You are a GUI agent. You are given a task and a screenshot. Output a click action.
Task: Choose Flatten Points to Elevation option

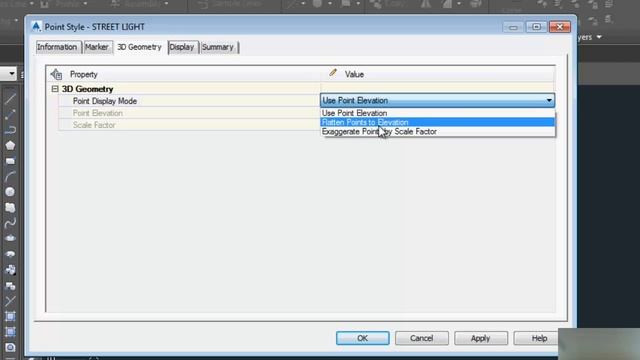(x=438, y=122)
